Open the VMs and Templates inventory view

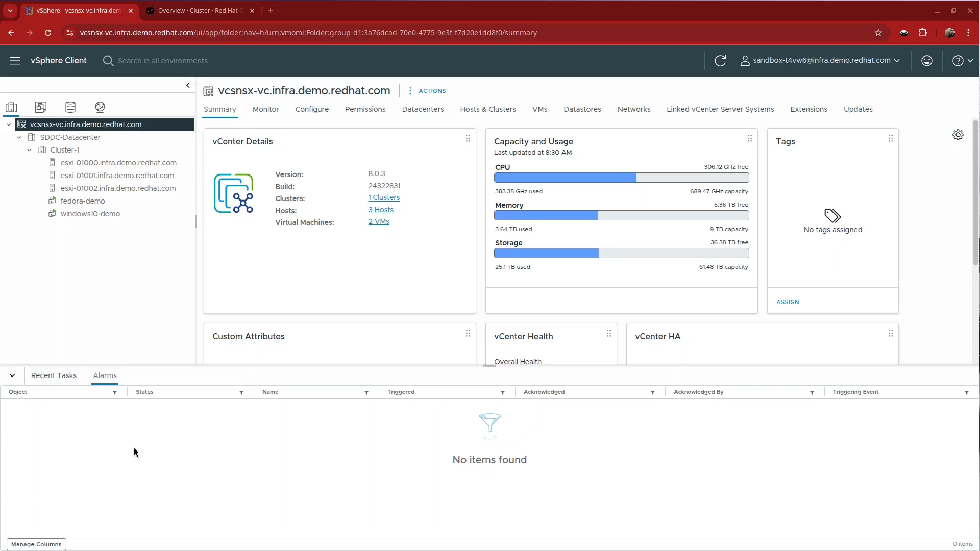(40, 107)
